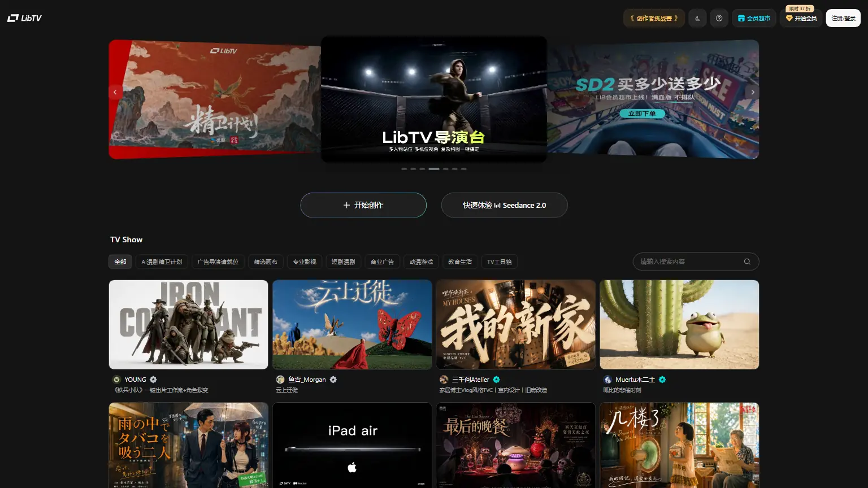Click title 呱比的倒霉时刻
This screenshot has height=488, width=868.
pyautogui.click(x=622, y=390)
